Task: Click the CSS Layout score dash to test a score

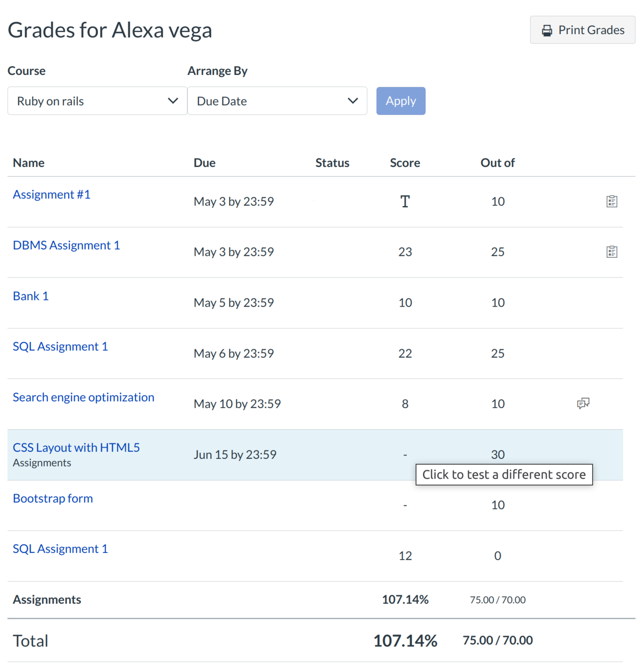Action: [x=405, y=455]
